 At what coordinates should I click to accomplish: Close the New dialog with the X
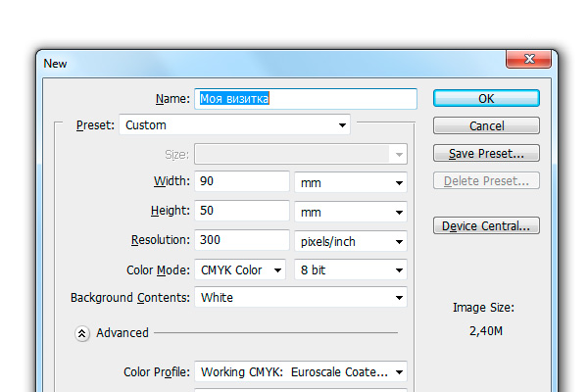(x=529, y=59)
